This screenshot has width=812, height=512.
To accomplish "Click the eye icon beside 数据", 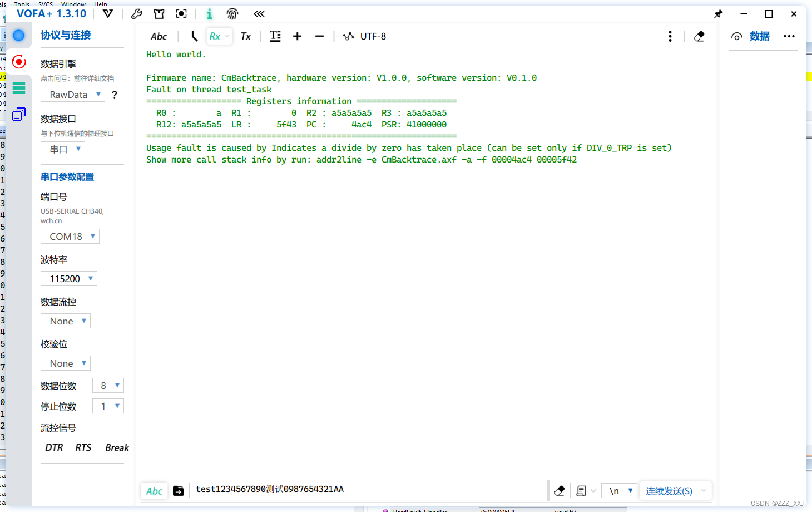I will pos(737,36).
